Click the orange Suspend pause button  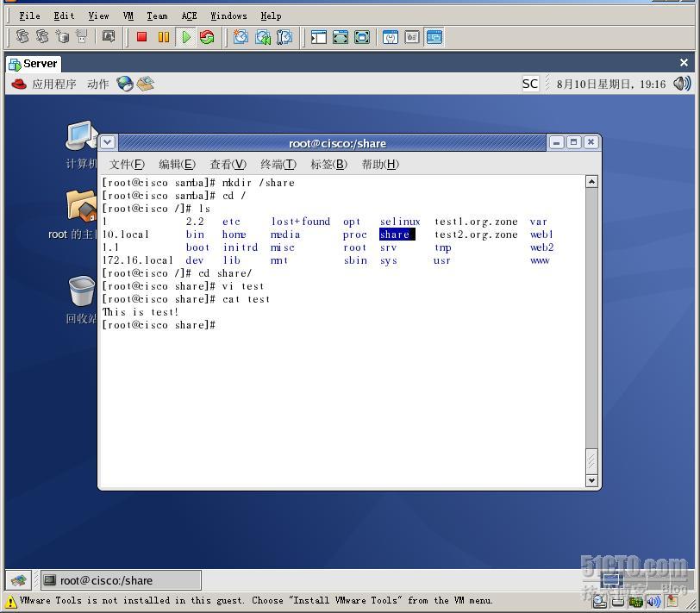pyautogui.click(x=164, y=37)
